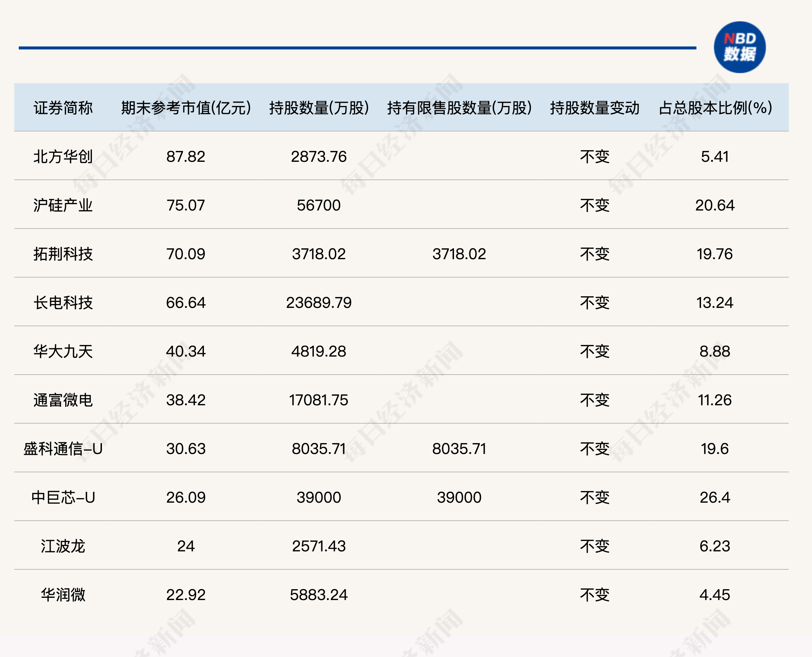Click the 期末参考市值(亿元) column header
The width and height of the screenshot is (812, 657).
(x=186, y=108)
